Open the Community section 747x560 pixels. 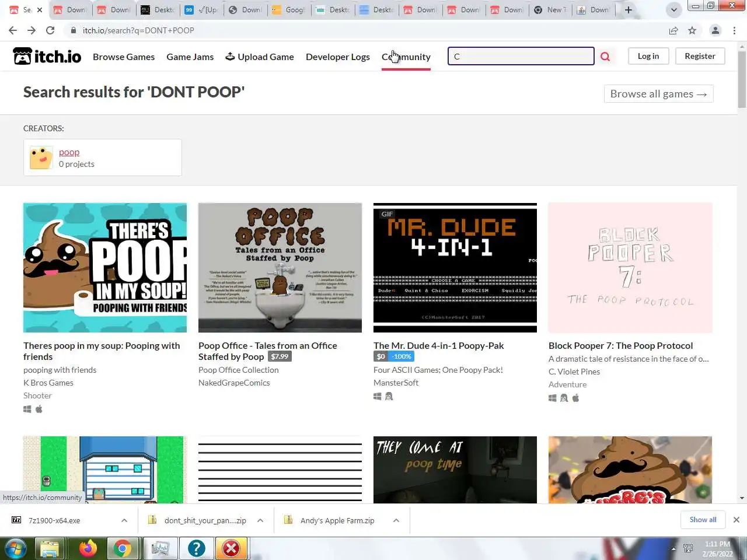[406, 57]
